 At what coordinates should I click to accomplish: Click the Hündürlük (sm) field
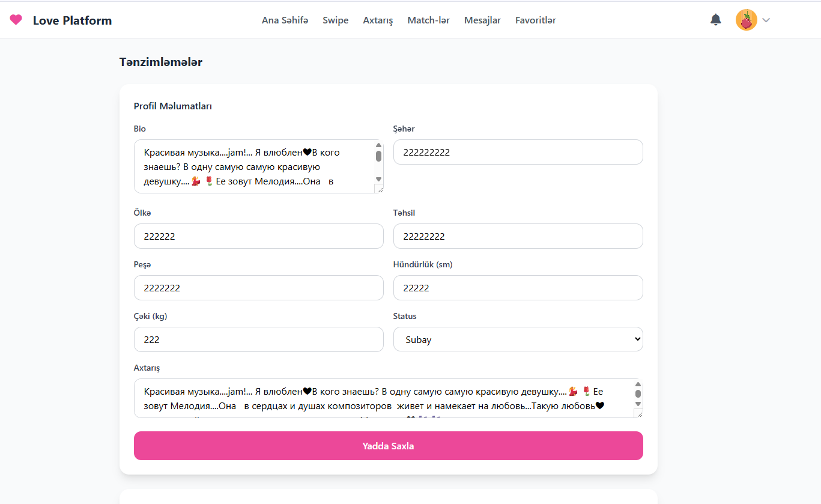[x=518, y=288]
